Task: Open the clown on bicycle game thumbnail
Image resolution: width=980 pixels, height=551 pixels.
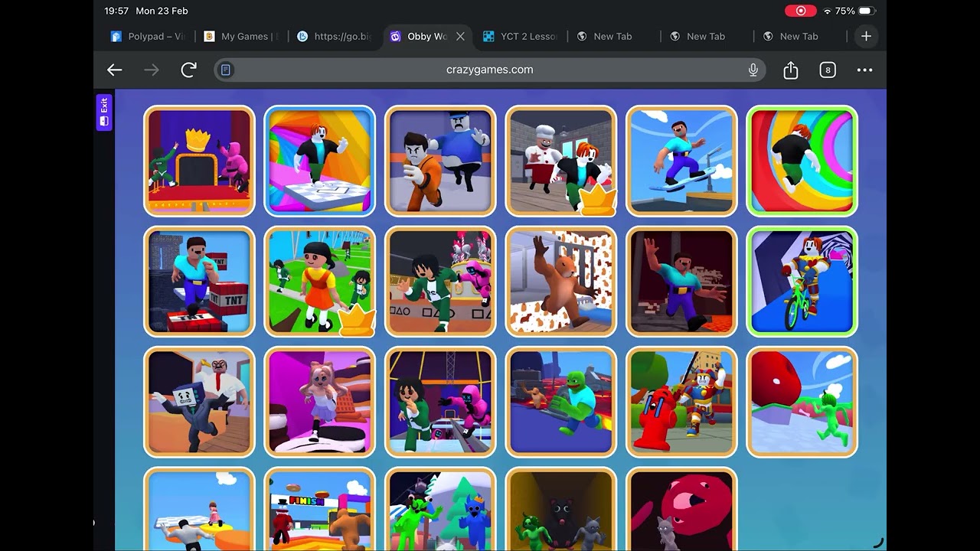Action: (802, 282)
